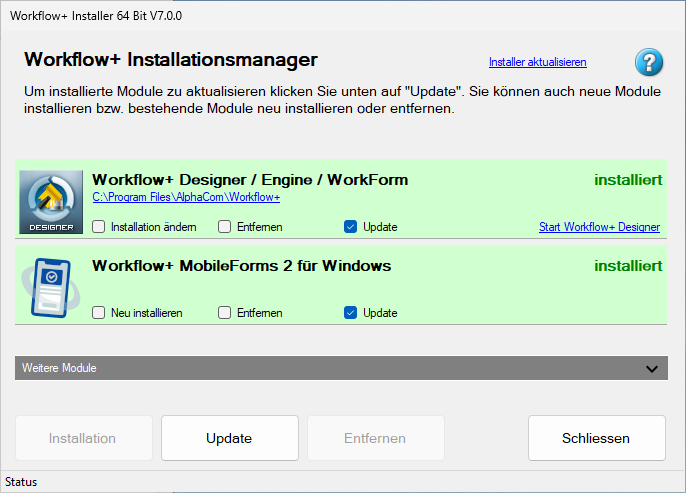Open install path C:\Program Files\AlphaCom\Workflow+
686x493 pixels.
(x=186, y=197)
